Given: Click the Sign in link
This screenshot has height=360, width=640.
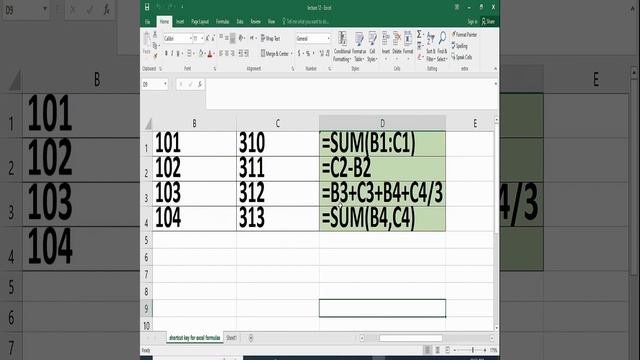Looking at the screenshot, I should (472, 21).
